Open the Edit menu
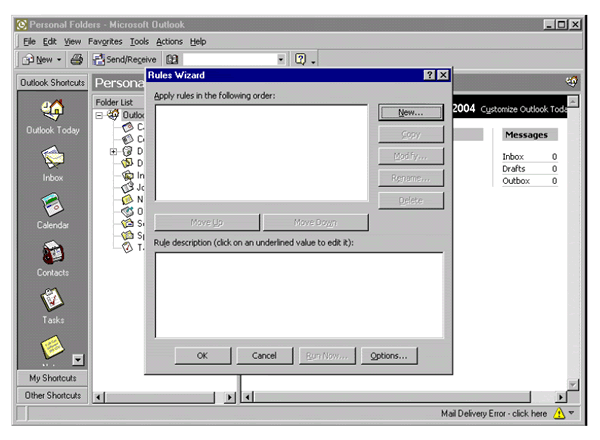 [x=49, y=41]
